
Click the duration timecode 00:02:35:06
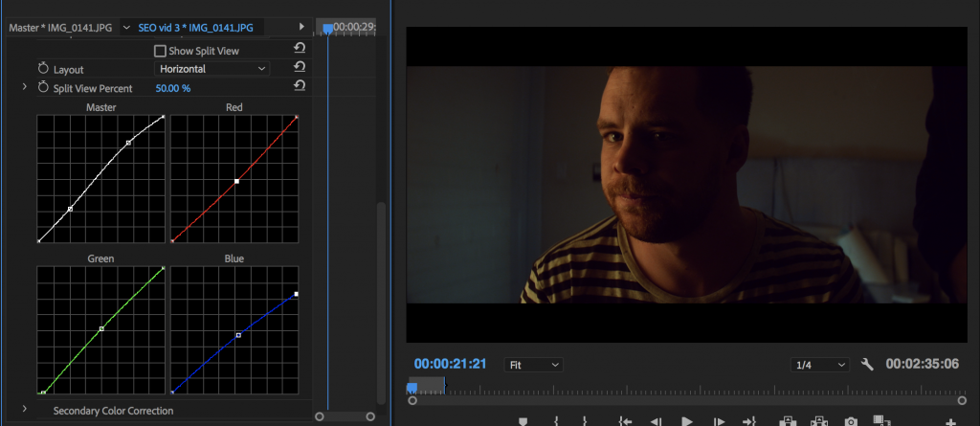tap(922, 364)
